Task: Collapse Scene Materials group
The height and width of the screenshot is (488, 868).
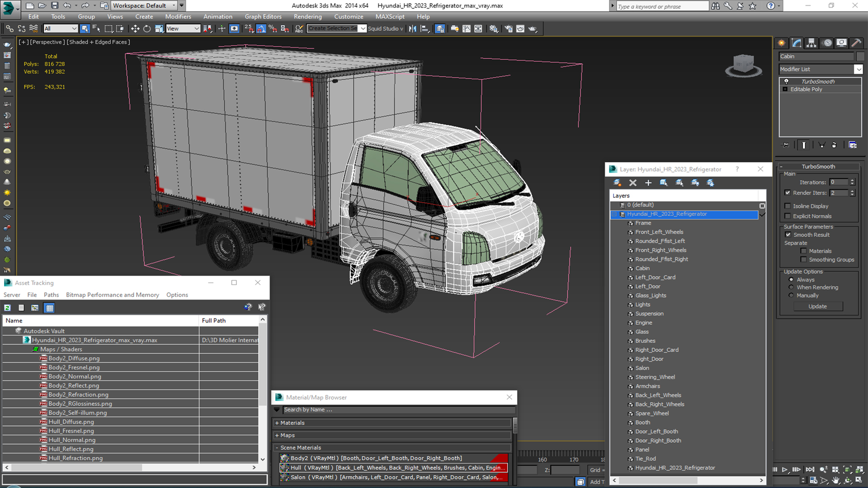Action: click(x=277, y=448)
